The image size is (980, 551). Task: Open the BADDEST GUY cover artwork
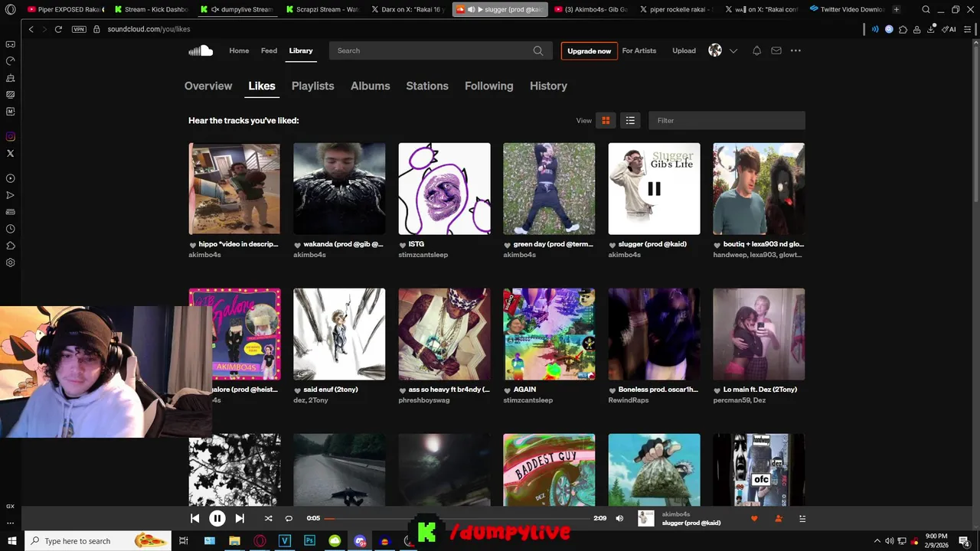pyautogui.click(x=549, y=469)
